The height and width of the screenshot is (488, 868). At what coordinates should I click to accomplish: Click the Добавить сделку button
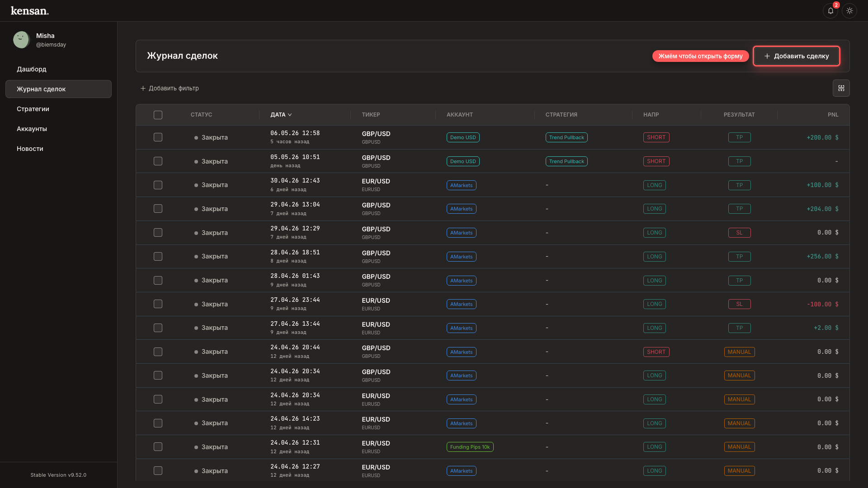coord(796,56)
